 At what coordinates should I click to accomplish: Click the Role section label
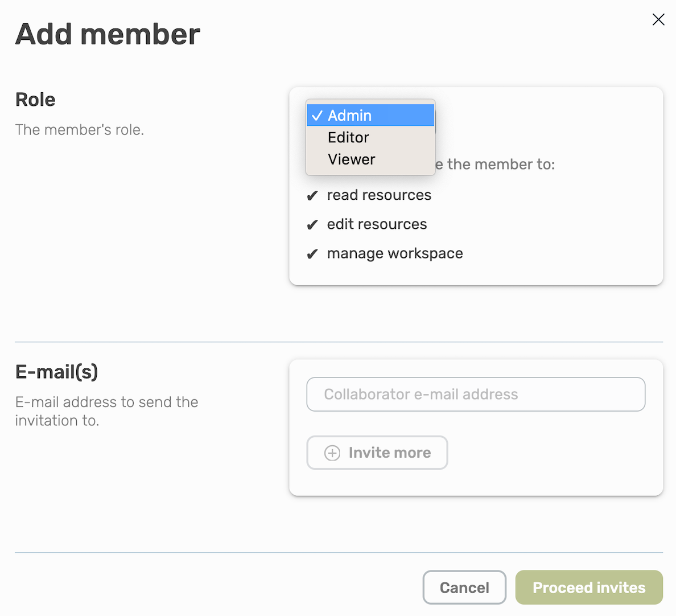pos(35,99)
